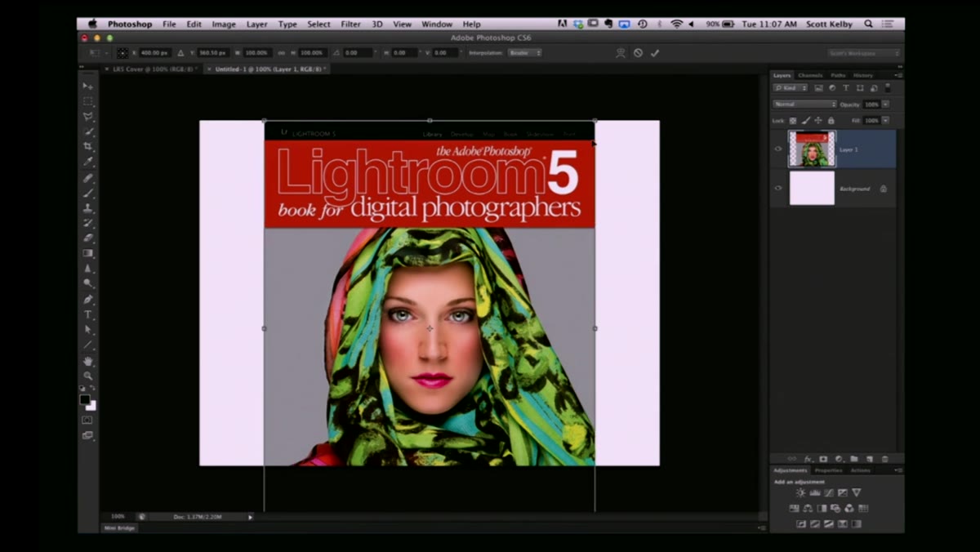Screen dimensions: 980x552
Task: Select the Eyedropper tool
Action: [x=87, y=162]
